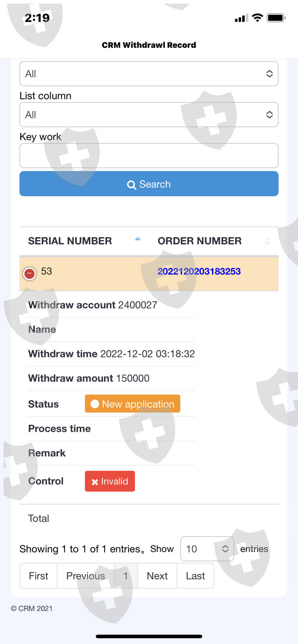The image size is (298, 644).
Task: Click the X icon on Invalid button
Action: click(95, 482)
